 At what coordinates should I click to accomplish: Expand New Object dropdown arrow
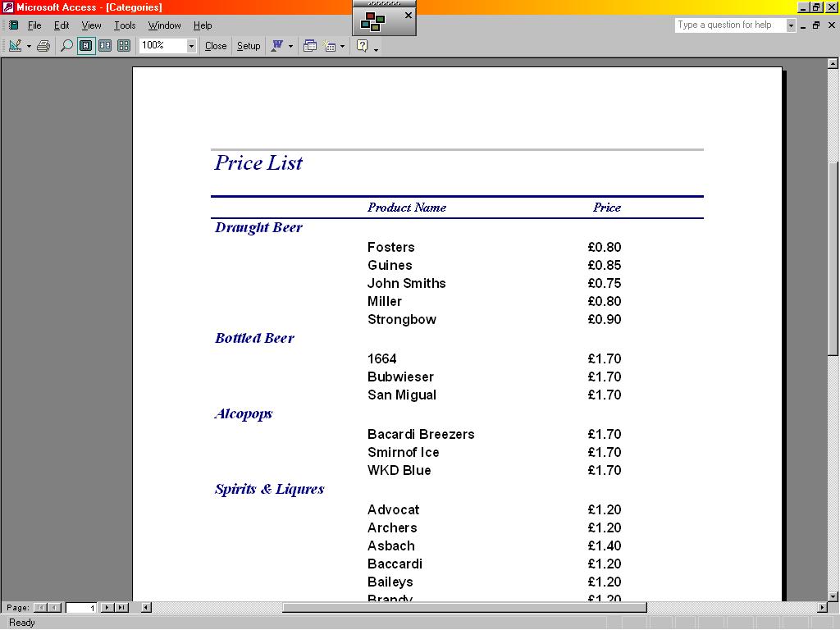pyautogui.click(x=342, y=46)
